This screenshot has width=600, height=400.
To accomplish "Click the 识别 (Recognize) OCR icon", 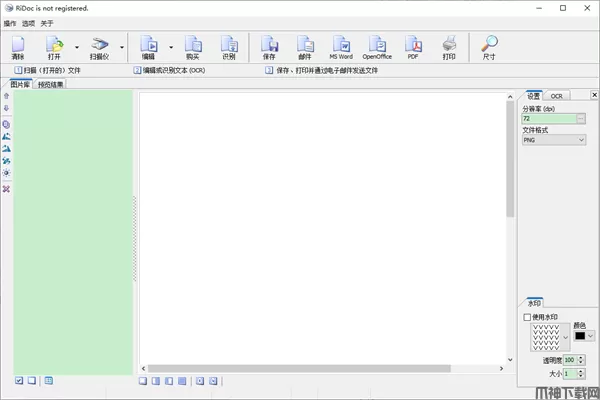I will 229,46.
